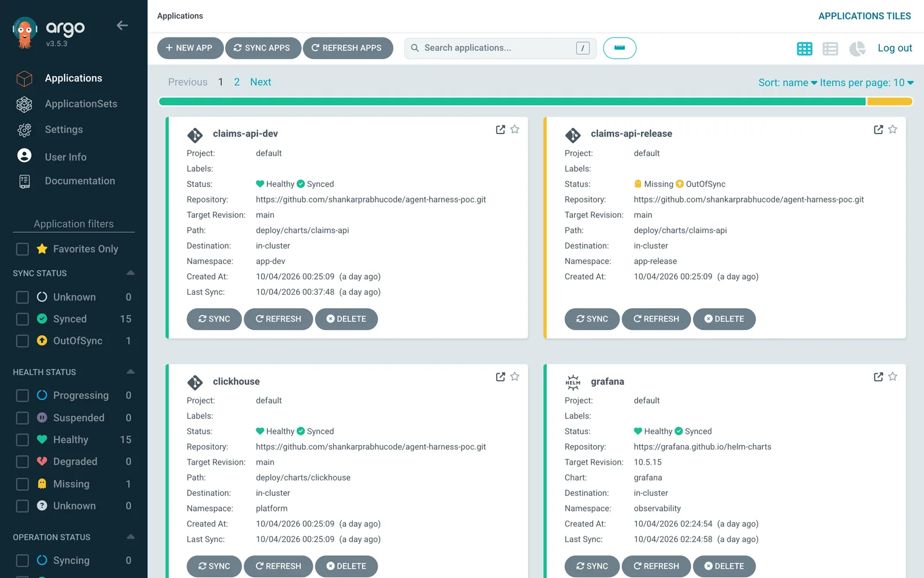
Task: Check the Missing health filter
Action: [x=23, y=484]
